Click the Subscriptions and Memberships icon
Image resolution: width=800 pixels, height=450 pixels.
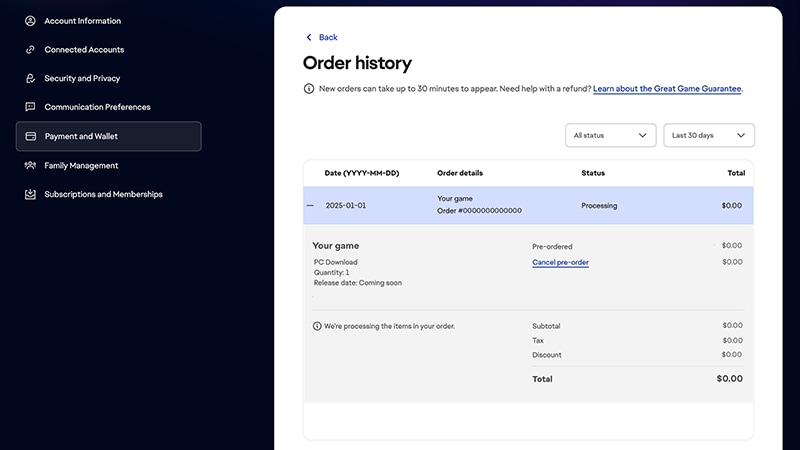click(31, 194)
